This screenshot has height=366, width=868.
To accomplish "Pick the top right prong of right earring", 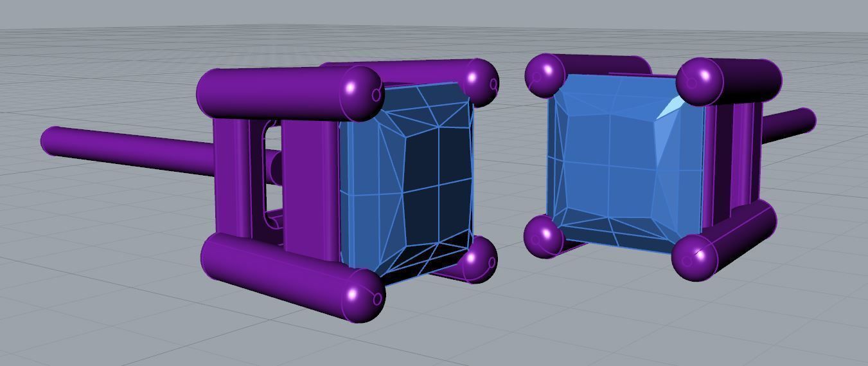I will point(729,82).
